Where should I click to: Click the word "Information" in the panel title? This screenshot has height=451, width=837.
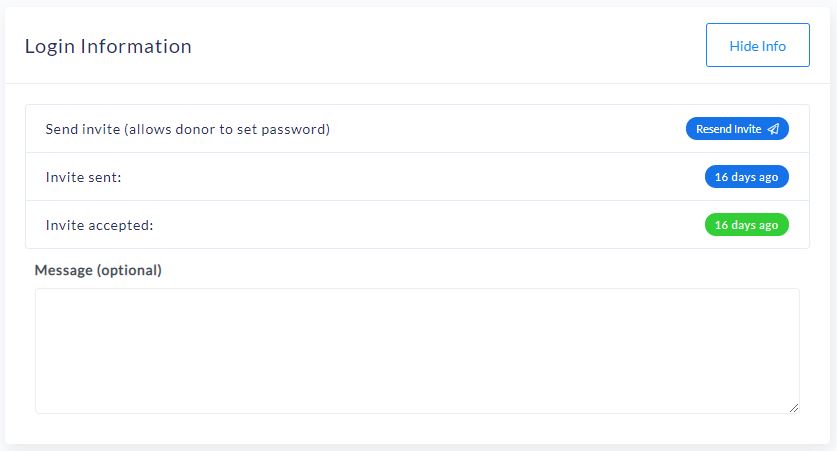136,46
